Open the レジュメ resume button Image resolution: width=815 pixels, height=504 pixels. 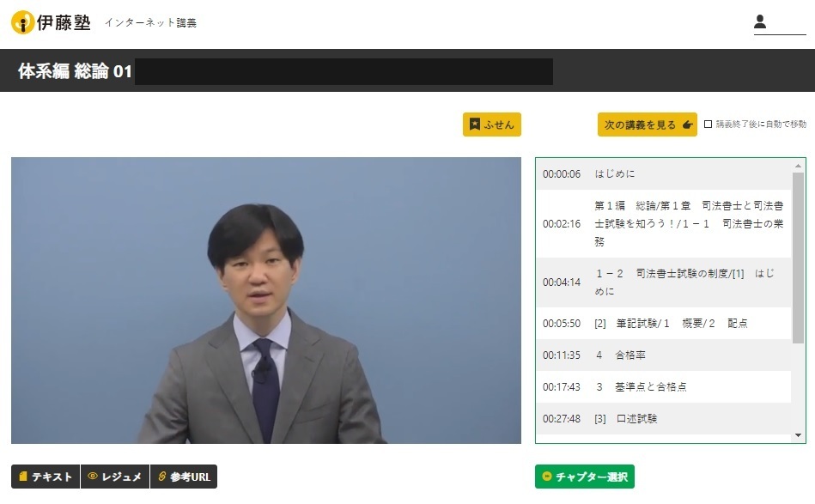click(x=115, y=477)
